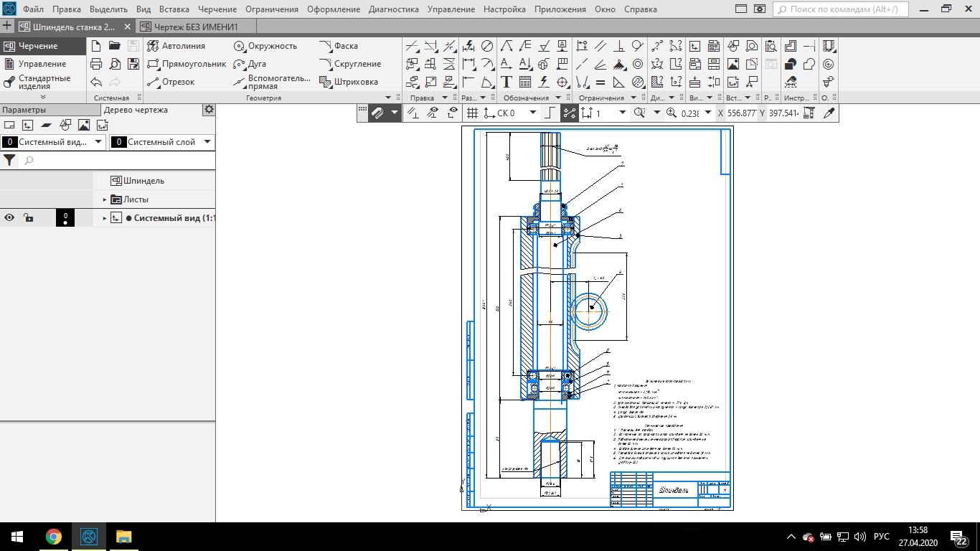Open the zoom scale dropdown arrow
The image size is (980, 551).
(708, 113)
